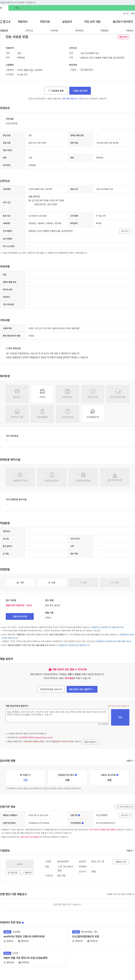Open 개인정보보호법 상세 보기
Viewport: 135px width, 980px height.
pos(51,689)
